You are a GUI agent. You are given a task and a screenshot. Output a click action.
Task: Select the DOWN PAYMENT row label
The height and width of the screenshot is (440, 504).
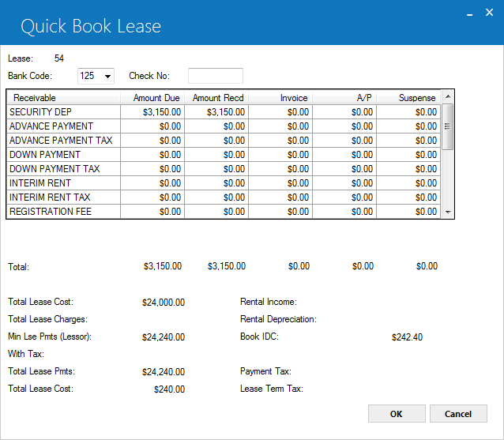[63, 154]
